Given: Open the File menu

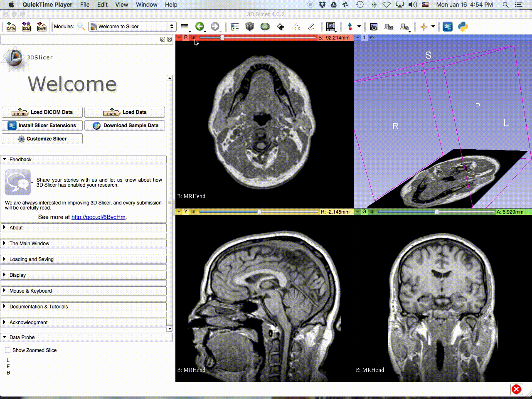Looking at the screenshot, I should click(85, 5).
